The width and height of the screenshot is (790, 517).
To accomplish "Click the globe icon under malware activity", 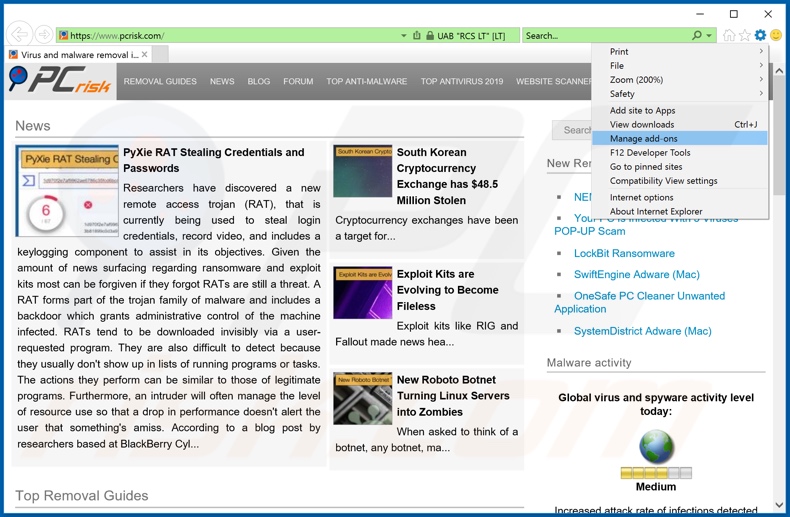I will [x=656, y=446].
